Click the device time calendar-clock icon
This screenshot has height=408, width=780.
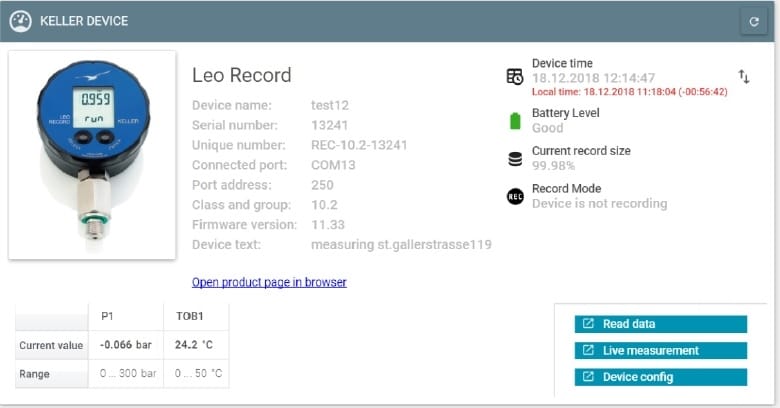tap(515, 77)
